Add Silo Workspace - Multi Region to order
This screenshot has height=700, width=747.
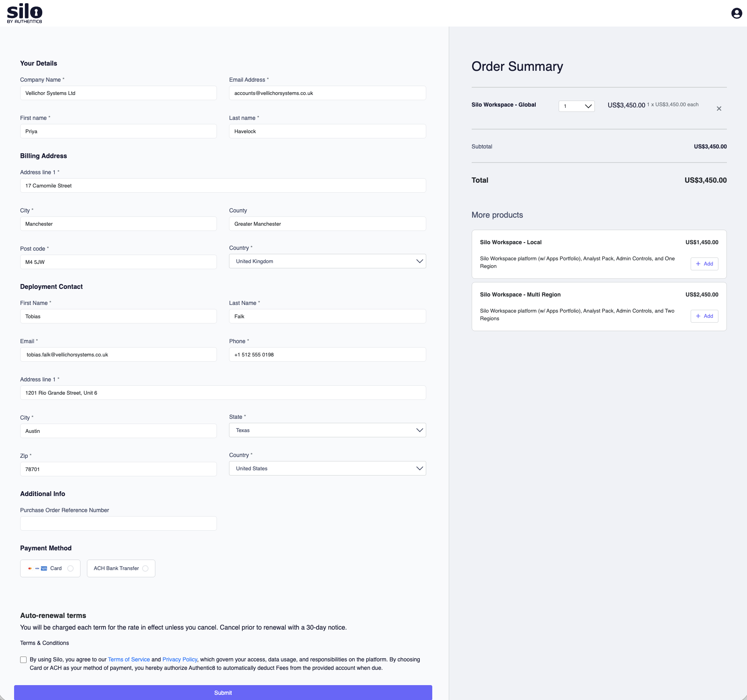click(704, 316)
